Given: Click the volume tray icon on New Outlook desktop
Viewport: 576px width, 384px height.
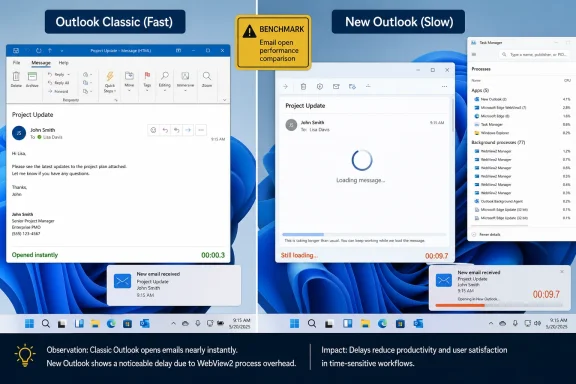Looking at the screenshot, I should [537, 323].
